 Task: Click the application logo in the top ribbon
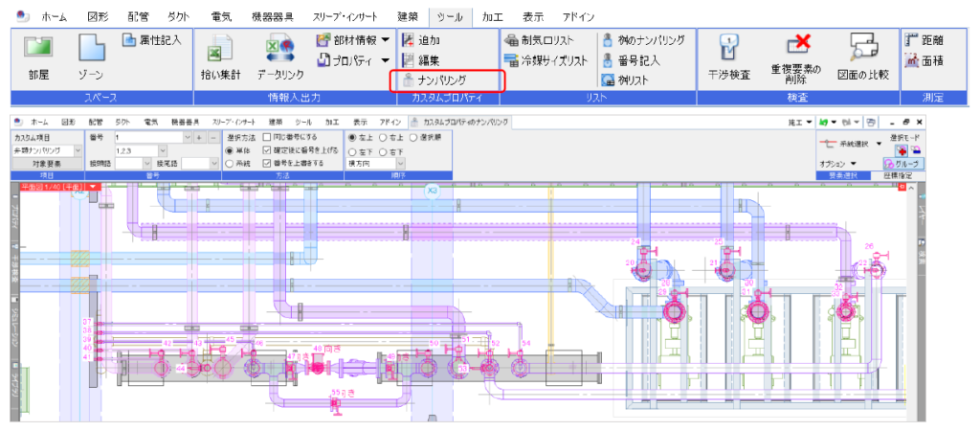point(22,16)
